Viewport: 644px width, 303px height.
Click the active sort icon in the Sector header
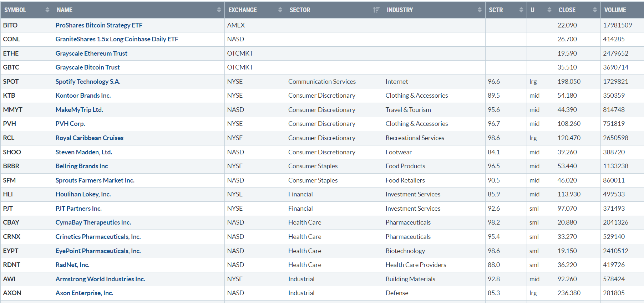[x=376, y=10]
